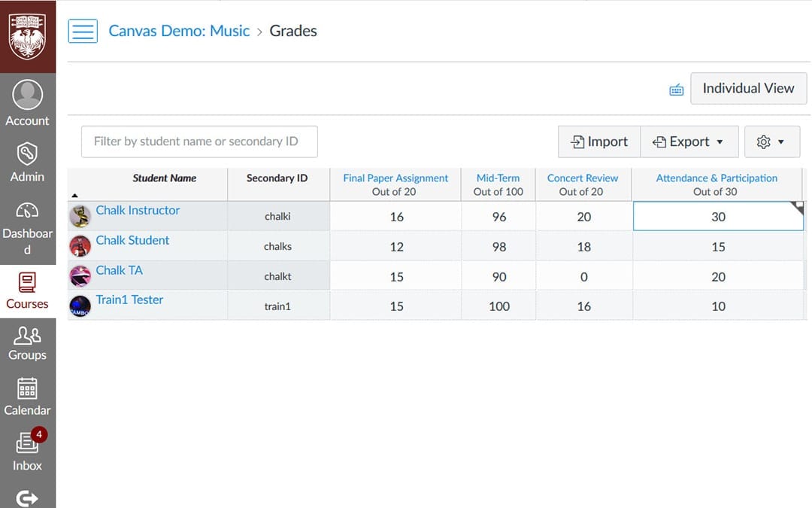Screen dimensions: 812x508
Task: Switch to Individual View
Action: click(x=748, y=88)
